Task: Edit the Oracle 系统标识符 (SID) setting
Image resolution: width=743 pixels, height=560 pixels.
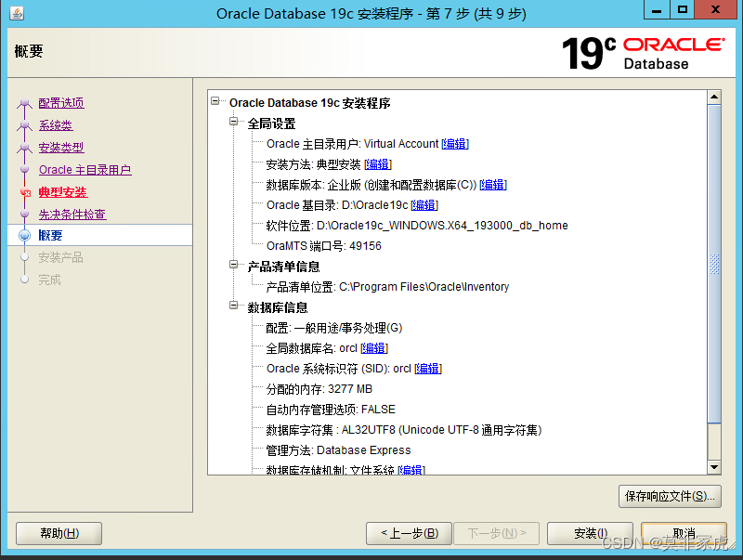Action: [428, 369]
